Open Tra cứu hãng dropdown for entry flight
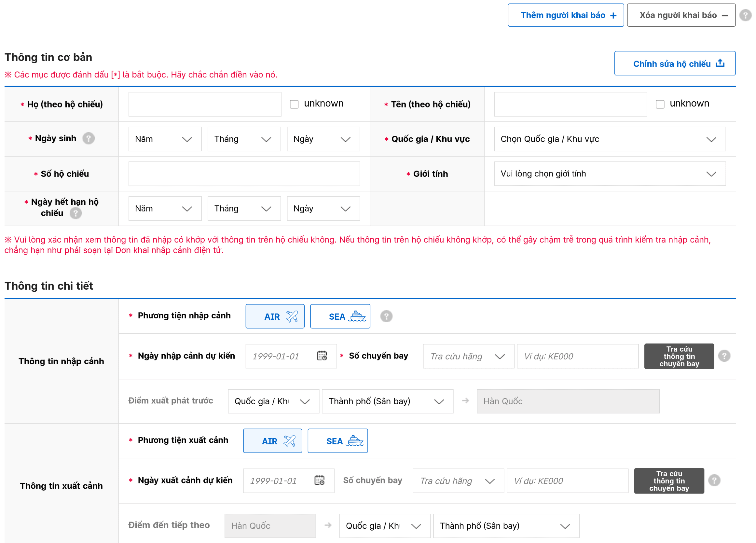Image resolution: width=756 pixels, height=543 pixels. point(468,356)
